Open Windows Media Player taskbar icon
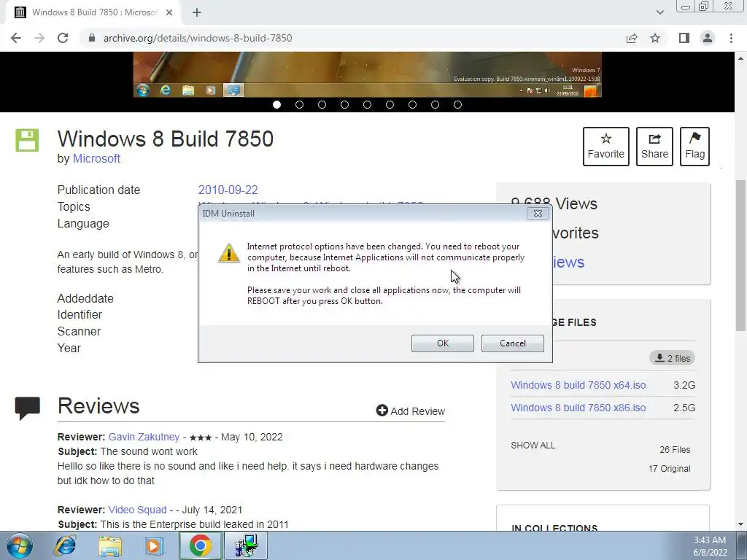This screenshot has height=560, width=747. click(x=155, y=545)
